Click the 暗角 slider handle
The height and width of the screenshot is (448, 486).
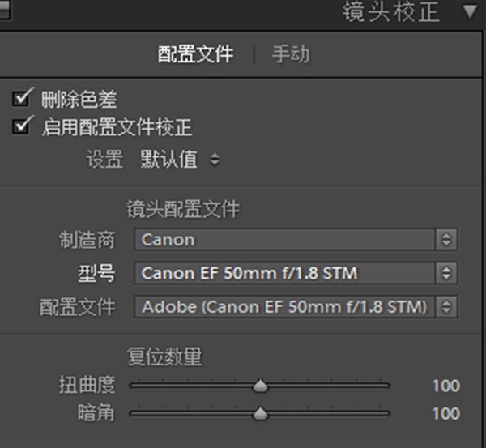(x=260, y=413)
